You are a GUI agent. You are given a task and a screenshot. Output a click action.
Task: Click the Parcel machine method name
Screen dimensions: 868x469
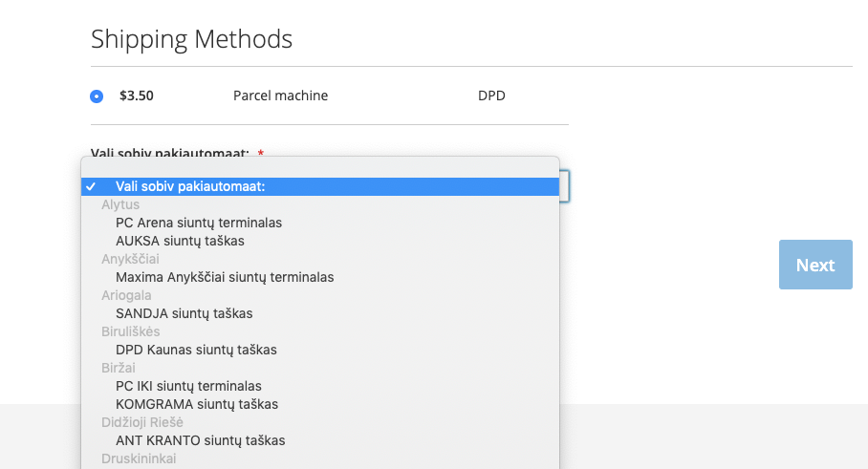point(281,96)
